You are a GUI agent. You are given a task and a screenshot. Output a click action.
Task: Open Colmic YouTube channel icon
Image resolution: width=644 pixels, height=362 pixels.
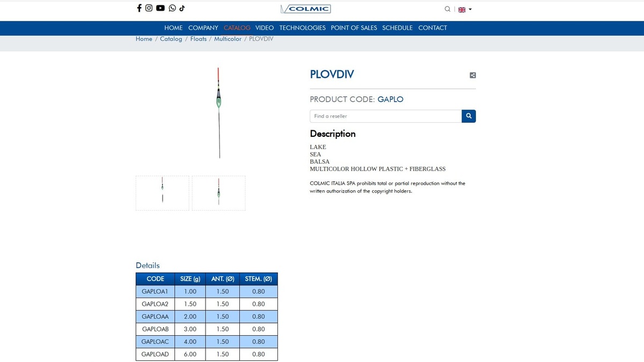[160, 8]
